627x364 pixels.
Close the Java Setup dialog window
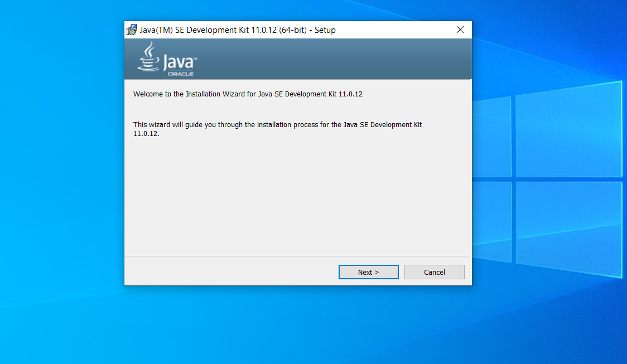[x=460, y=30]
